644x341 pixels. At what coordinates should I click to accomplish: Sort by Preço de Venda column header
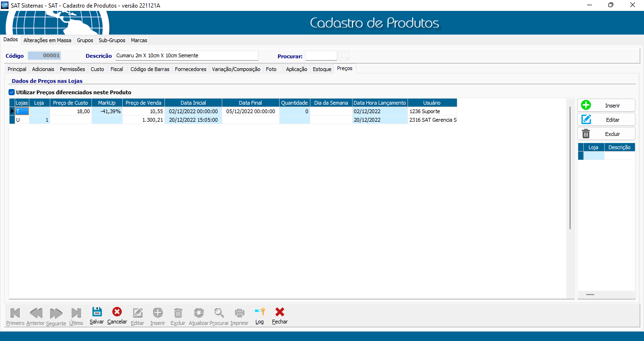144,103
